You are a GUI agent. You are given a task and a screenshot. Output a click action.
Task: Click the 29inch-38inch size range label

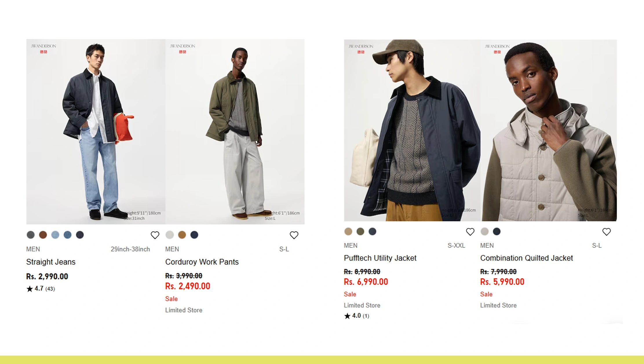pos(130,249)
